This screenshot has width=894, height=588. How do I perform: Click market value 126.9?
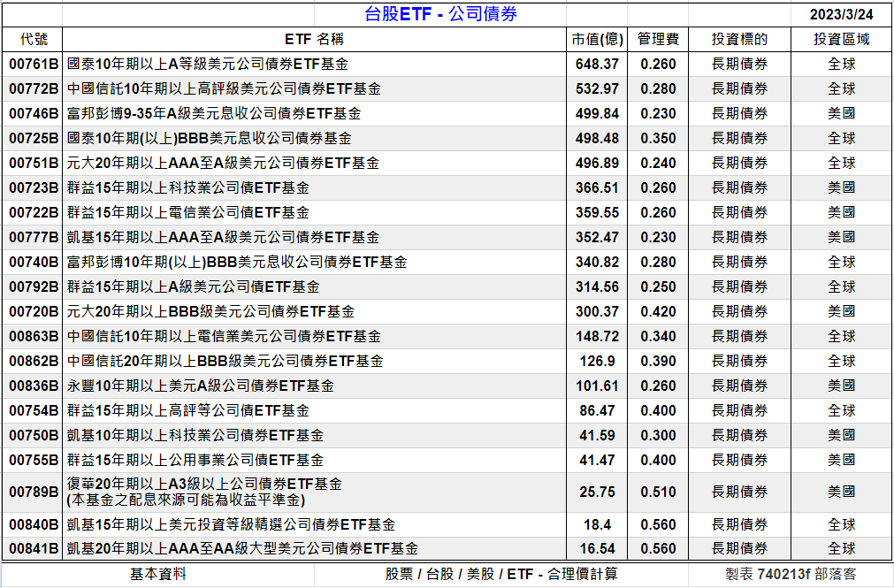coord(597,361)
